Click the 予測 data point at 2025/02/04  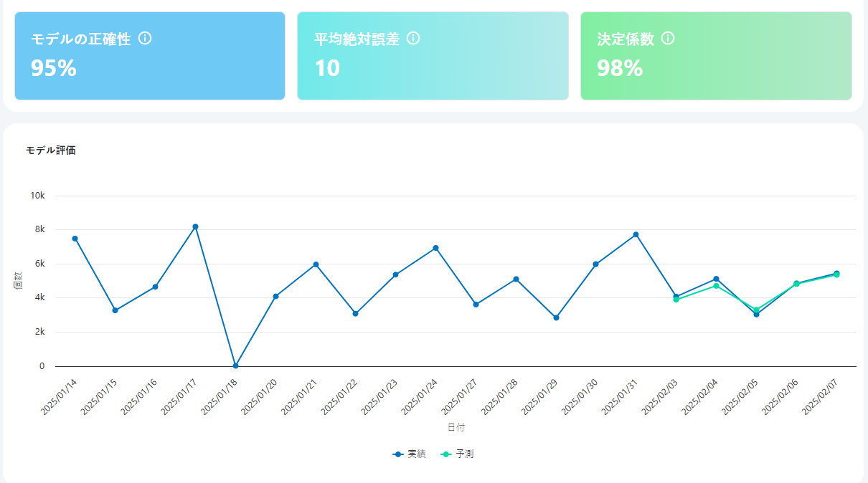tap(716, 286)
